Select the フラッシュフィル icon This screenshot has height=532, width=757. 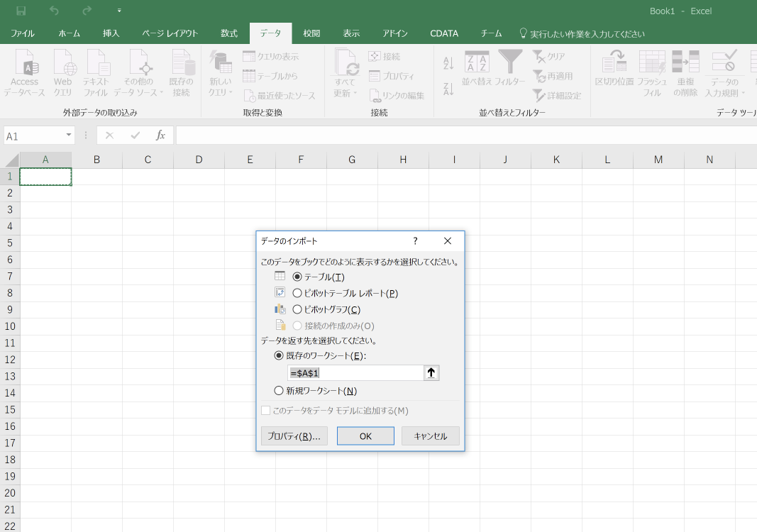[x=651, y=71]
